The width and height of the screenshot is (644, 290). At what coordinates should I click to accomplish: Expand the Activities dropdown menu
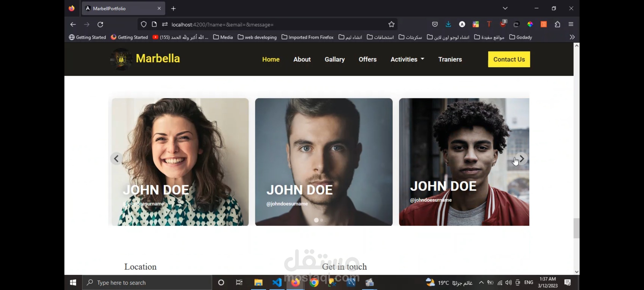tap(407, 59)
